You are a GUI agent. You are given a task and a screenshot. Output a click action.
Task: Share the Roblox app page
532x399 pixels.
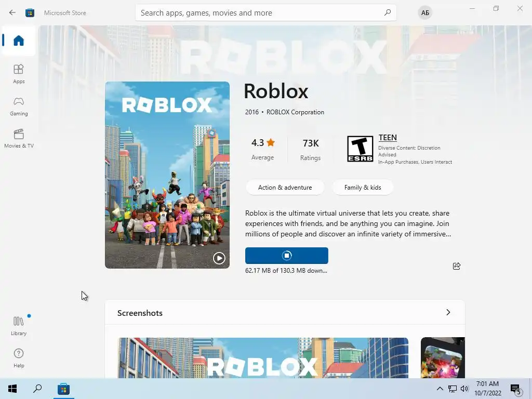pyautogui.click(x=457, y=266)
